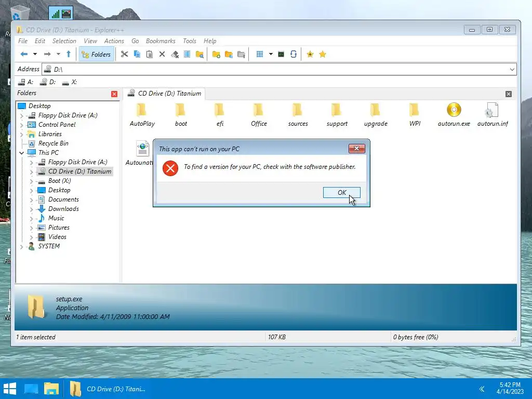Image resolution: width=532 pixels, height=399 pixels.
Task: Select Music in the folder tree
Action: [56, 218]
